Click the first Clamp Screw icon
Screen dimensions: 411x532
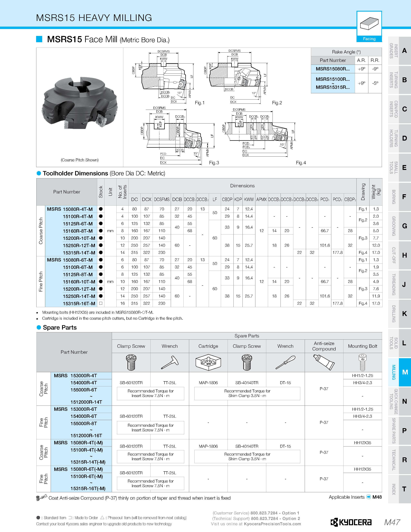point(131,362)
